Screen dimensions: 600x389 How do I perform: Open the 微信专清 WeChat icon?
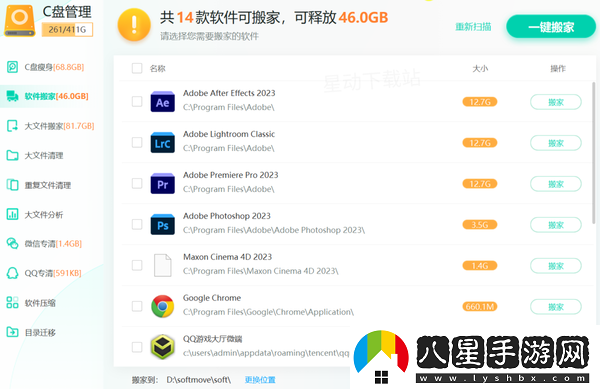tap(12, 244)
